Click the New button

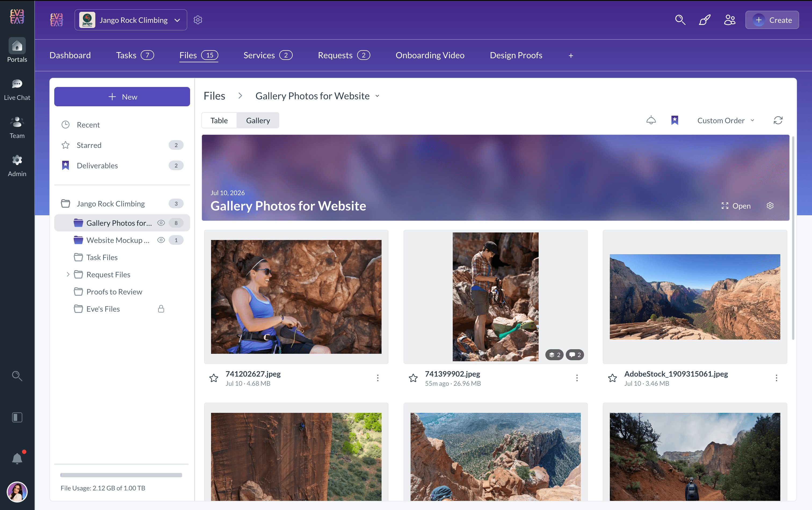tap(122, 97)
